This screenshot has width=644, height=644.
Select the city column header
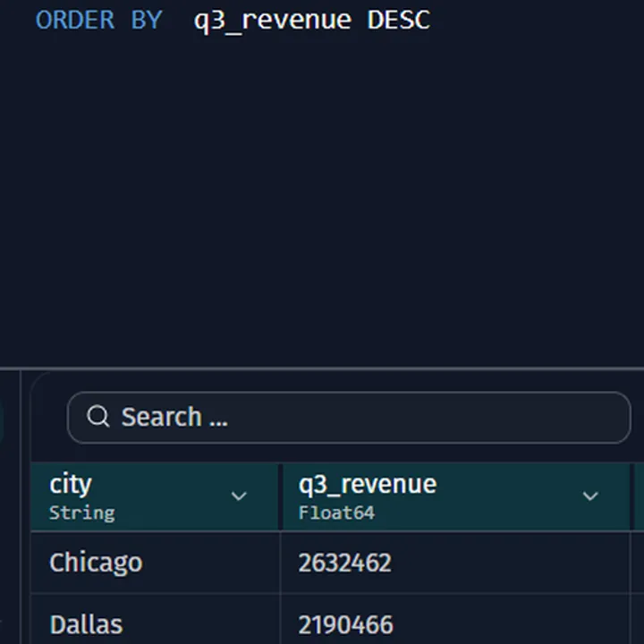[156, 496]
